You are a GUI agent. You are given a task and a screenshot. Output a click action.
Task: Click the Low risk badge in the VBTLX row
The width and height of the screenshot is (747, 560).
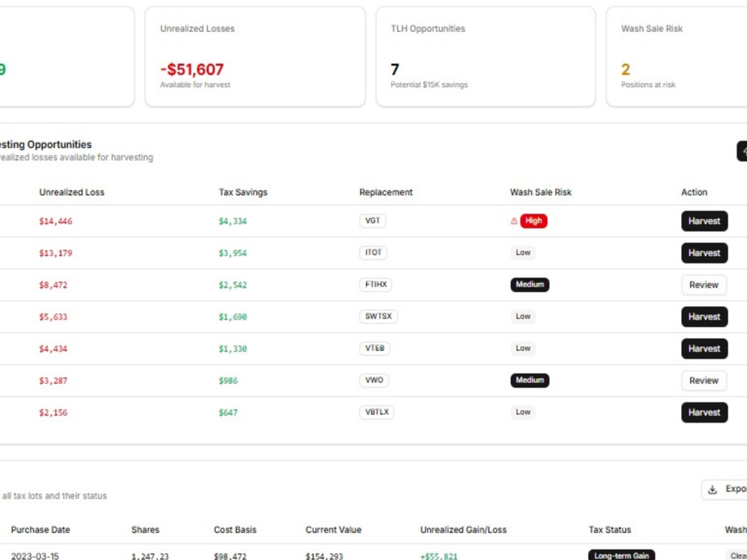point(523,412)
